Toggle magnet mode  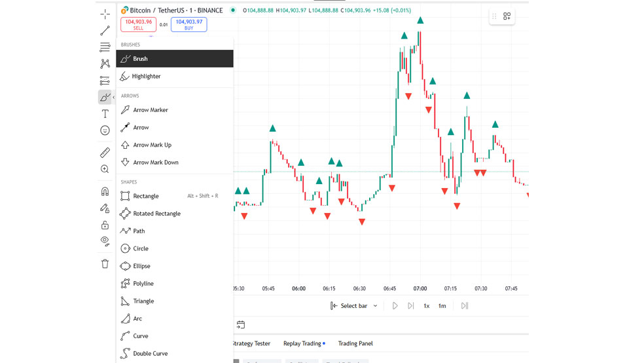tap(105, 191)
